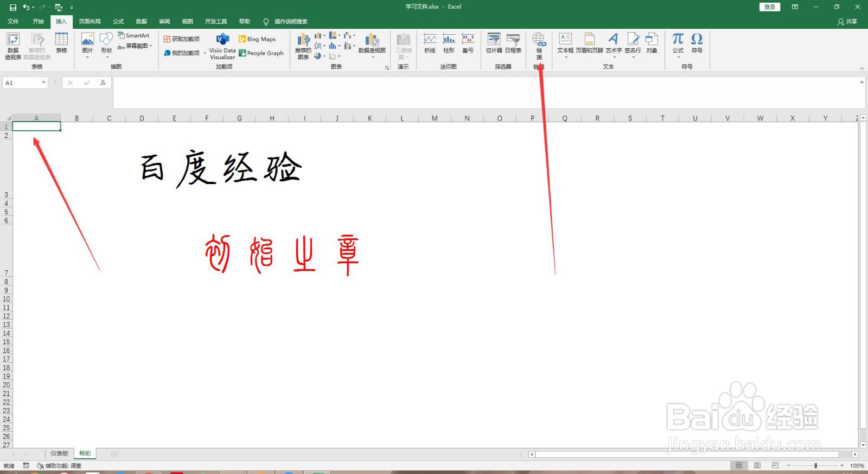Insert an Object (对象)
The height and width of the screenshot is (474, 868).
[652, 43]
